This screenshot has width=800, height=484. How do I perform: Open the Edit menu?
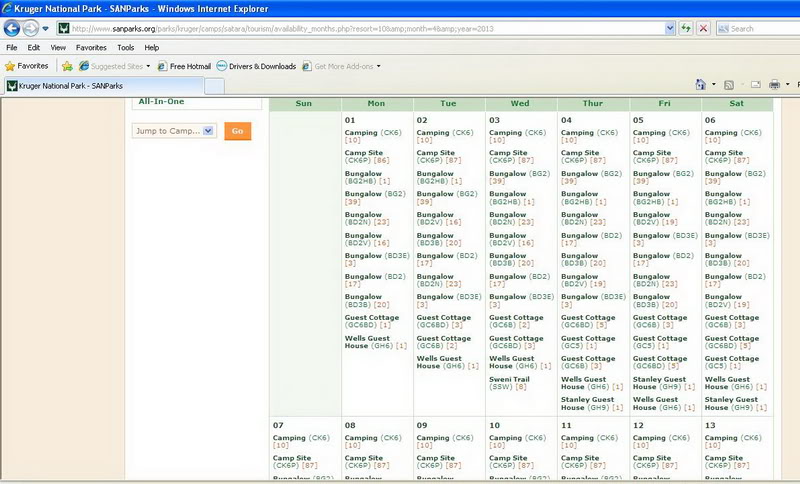point(34,47)
